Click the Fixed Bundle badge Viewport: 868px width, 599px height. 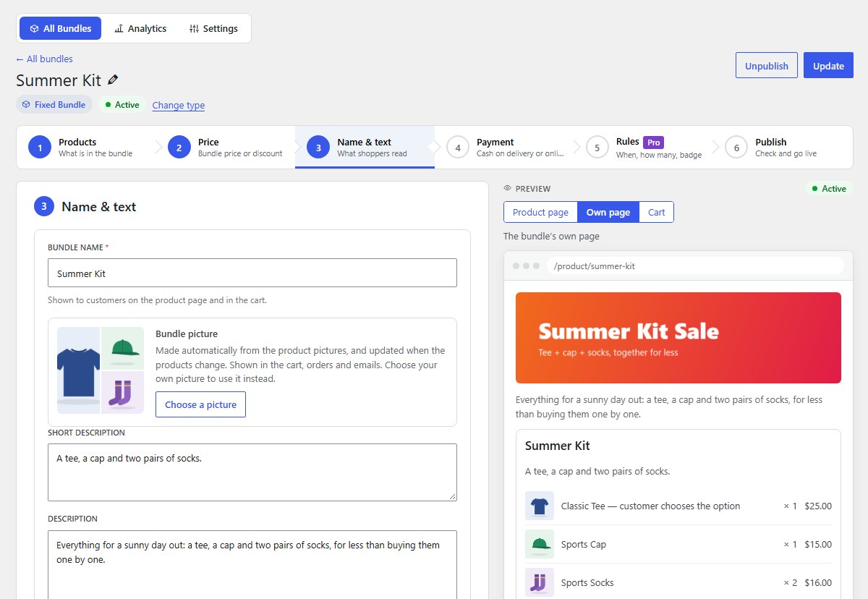(54, 104)
